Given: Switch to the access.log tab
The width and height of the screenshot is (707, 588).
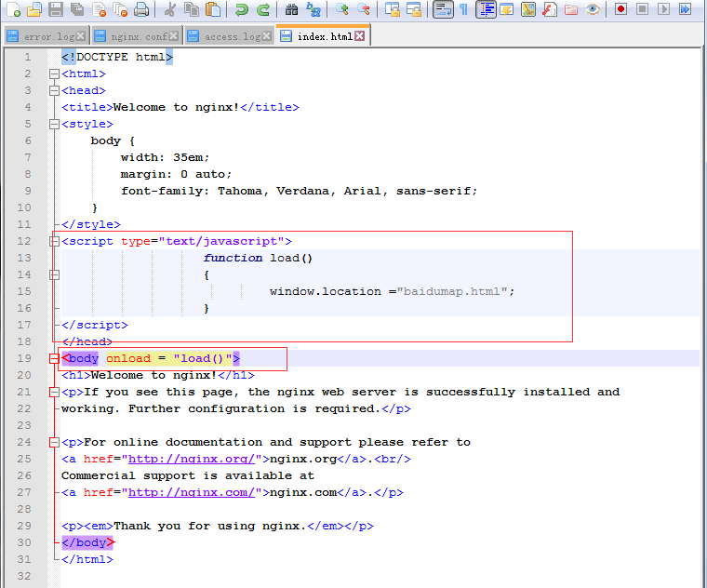Looking at the screenshot, I should point(230,36).
